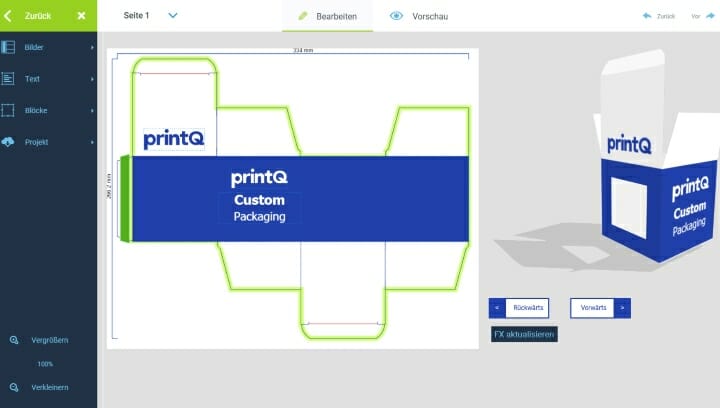Select the blue printQ logo on top flap

coord(174,139)
